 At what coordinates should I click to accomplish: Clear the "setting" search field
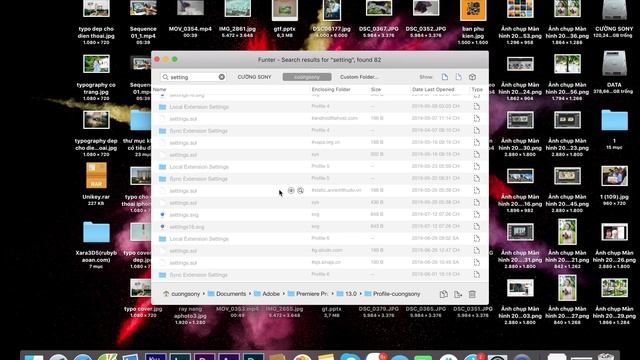pyautogui.click(x=222, y=77)
